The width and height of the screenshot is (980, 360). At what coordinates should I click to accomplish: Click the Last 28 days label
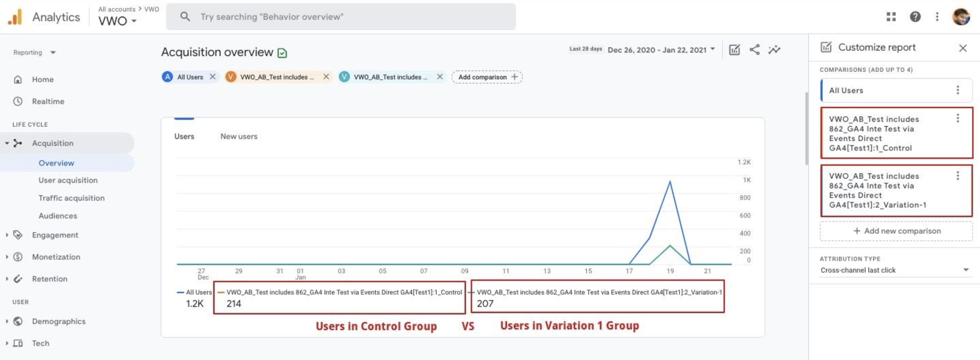[x=586, y=49]
